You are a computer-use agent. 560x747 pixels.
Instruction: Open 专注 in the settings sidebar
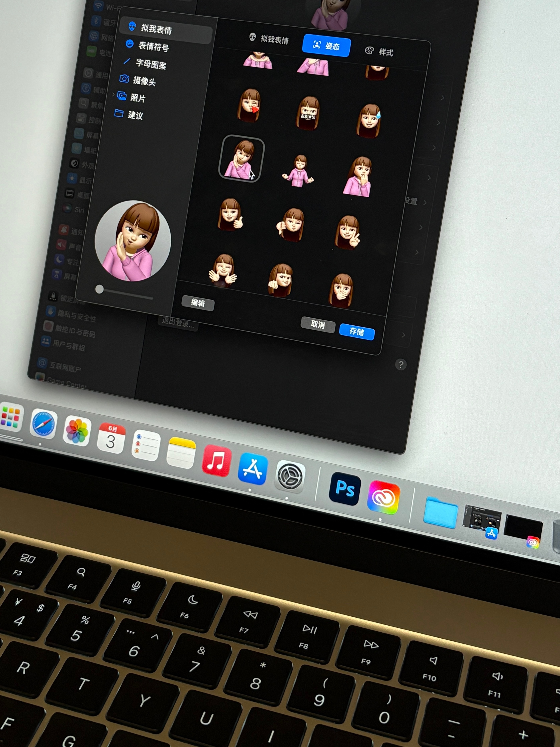pyautogui.click(x=66, y=260)
